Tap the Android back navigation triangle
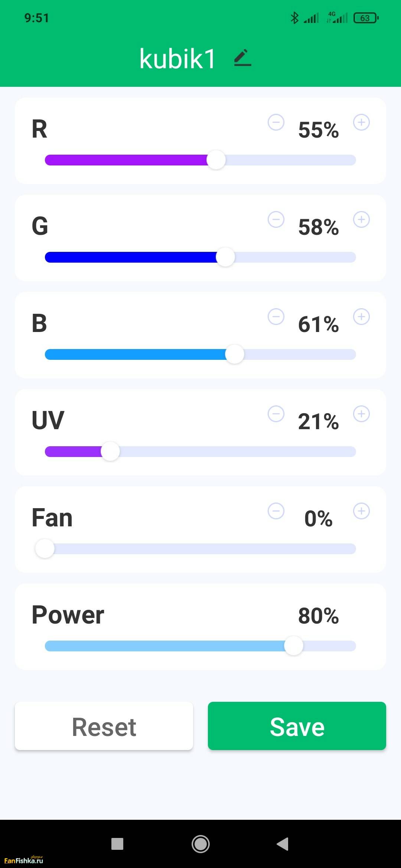Viewport: 401px width, 868px height. pos(283,844)
